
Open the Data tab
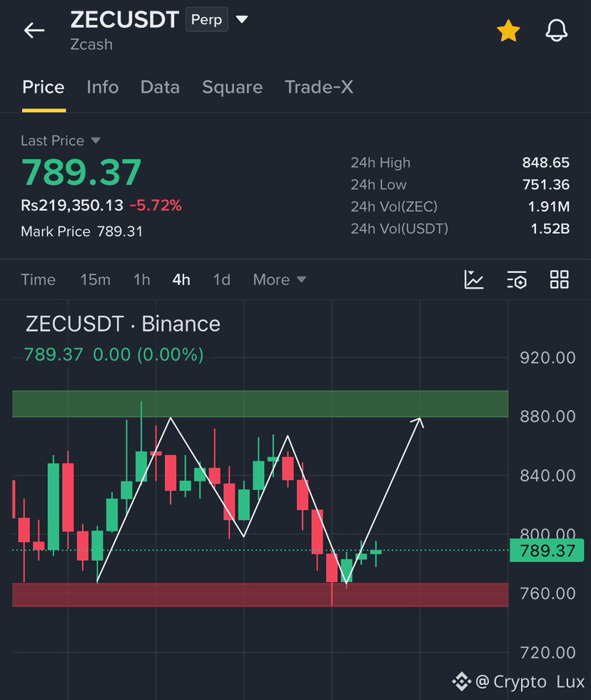click(x=160, y=87)
